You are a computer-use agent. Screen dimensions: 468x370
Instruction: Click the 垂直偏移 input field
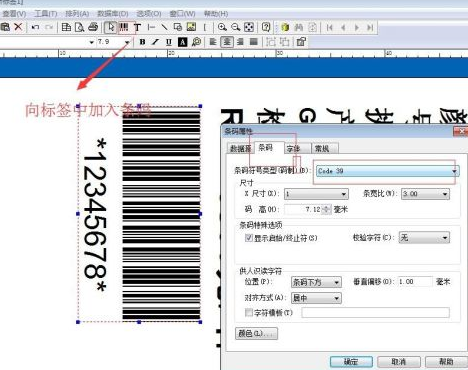pyautogui.click(x=415, y=282)
